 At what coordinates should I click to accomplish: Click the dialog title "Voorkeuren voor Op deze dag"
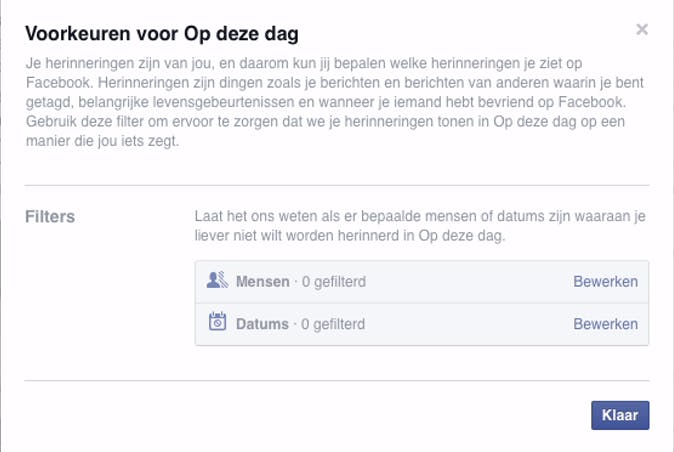(x=160, y=33)
